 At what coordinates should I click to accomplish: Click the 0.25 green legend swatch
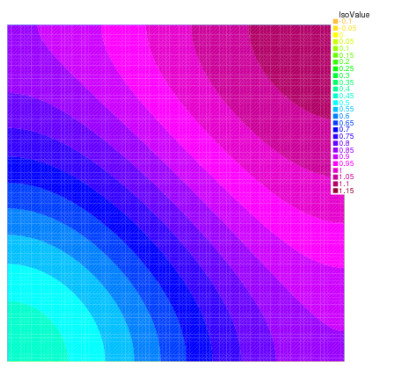(x=335, y=69)
